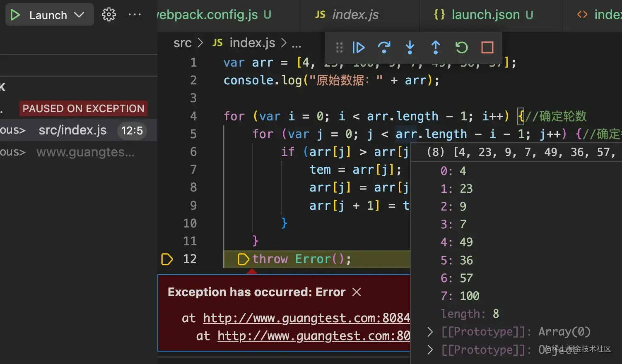Place cursor on console.log line 2
This screenshot has width=622, height=364.
[x=331, y=80]
